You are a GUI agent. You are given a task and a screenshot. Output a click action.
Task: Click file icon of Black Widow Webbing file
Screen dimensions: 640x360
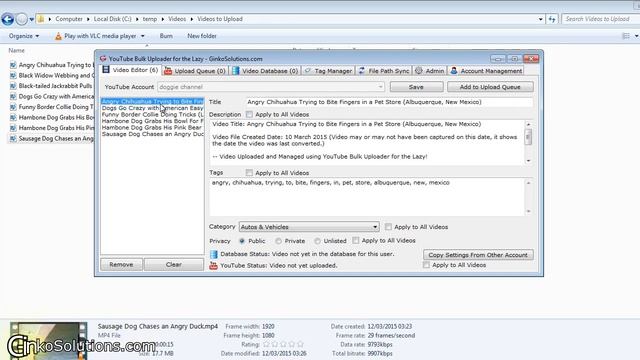[13, 76]
